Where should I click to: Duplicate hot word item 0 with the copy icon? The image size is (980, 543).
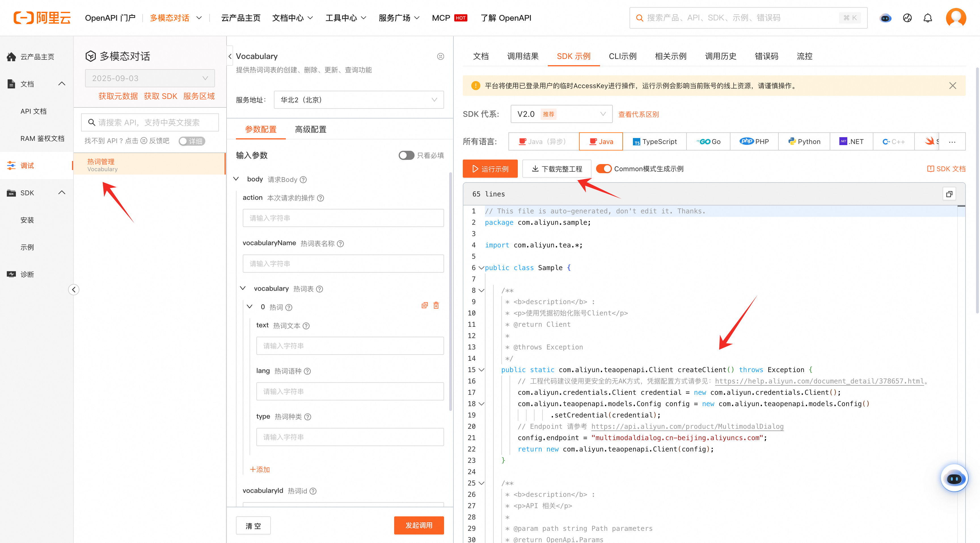click(x=424, y=306)
